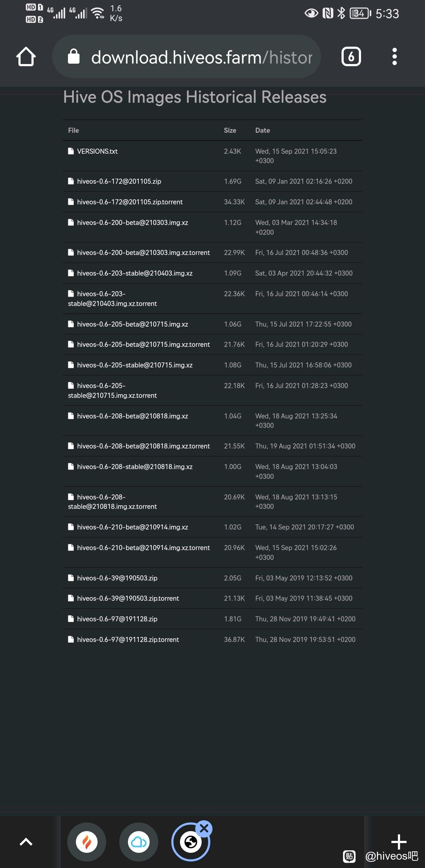The image size is (425, 868).
Task: Switch to the cloud icon tab
Action: point(139,842)
